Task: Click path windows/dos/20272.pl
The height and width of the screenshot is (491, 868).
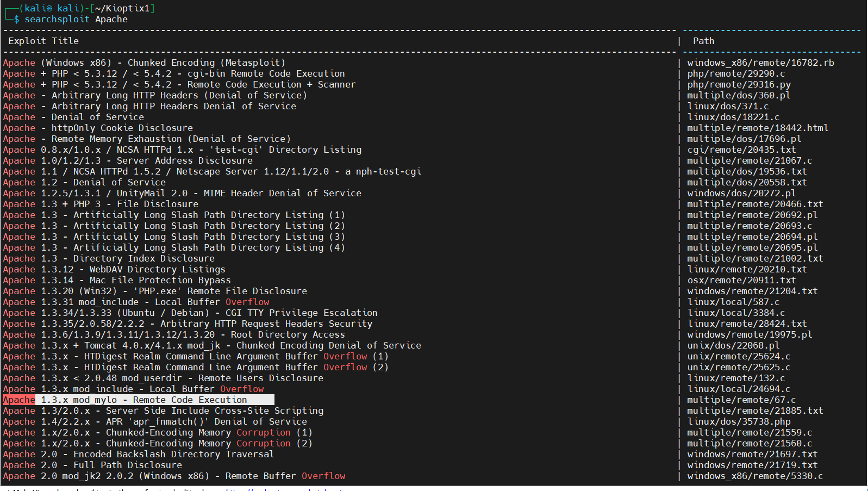Action: (741, 193)
